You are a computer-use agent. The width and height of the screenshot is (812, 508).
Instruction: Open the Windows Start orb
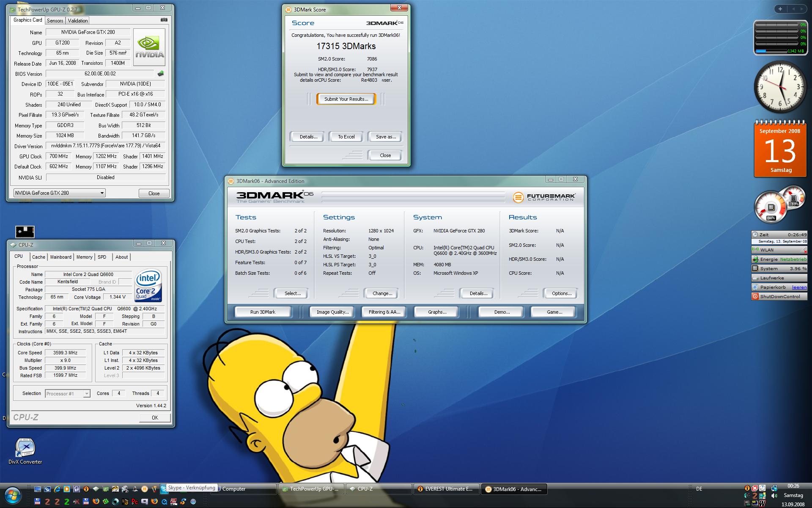tap(13, 495)
